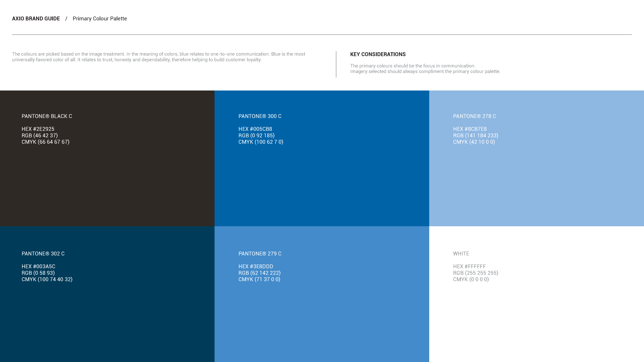The image size is (644, 362).
Task: Click the value 'RGB (46 42 37)'
Action: point(40,135)
